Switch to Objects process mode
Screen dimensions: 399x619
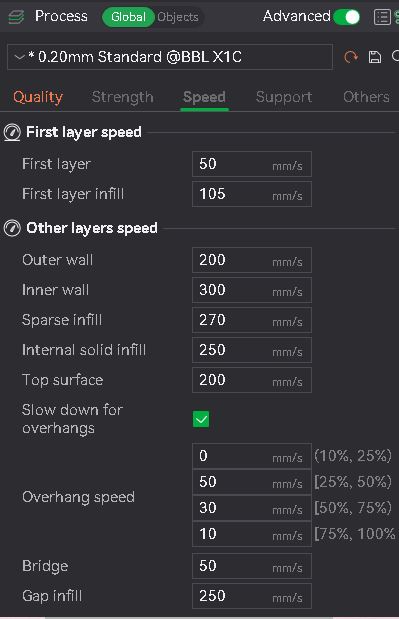coord(178,17)
